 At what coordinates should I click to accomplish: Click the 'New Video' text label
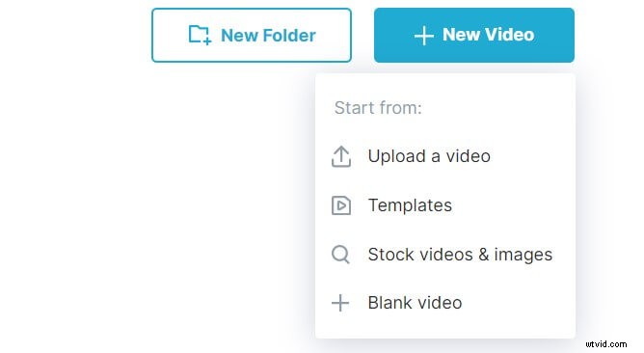click(489, 35)
